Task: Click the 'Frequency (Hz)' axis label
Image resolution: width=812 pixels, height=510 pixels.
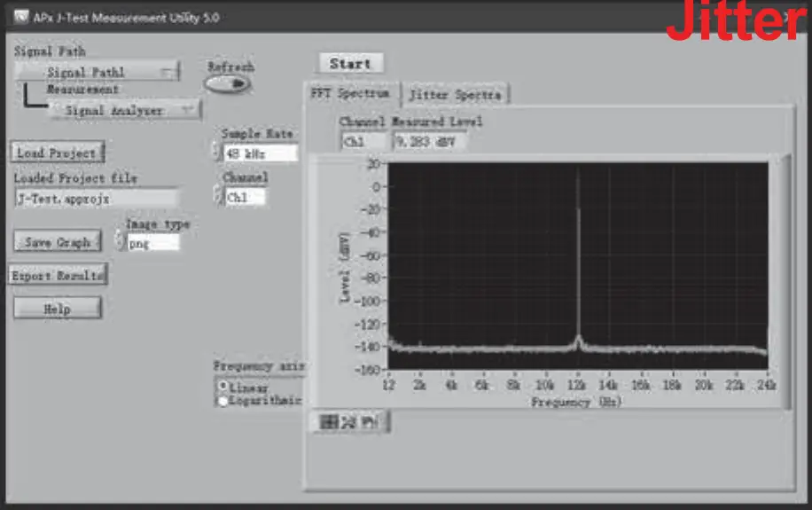Action: [575, 402]
